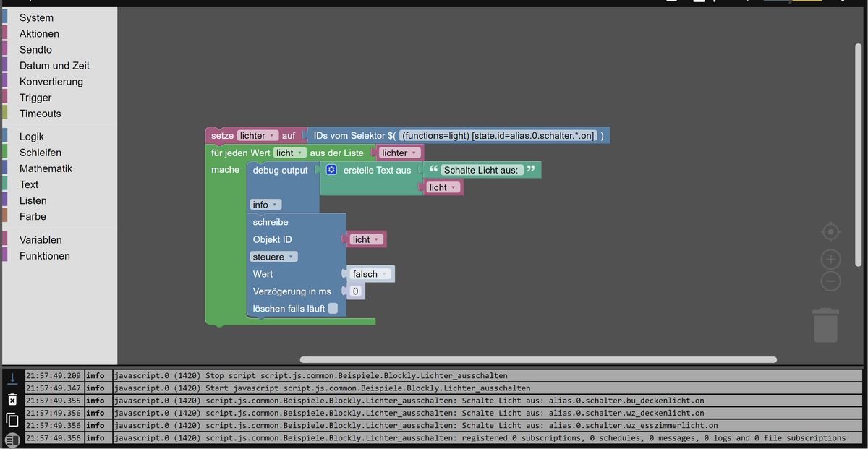Viewport: 868px width, 449px height.
Task: Open the Datum und Zeit category
Action: pyautogui.click(x=54, y=65)
